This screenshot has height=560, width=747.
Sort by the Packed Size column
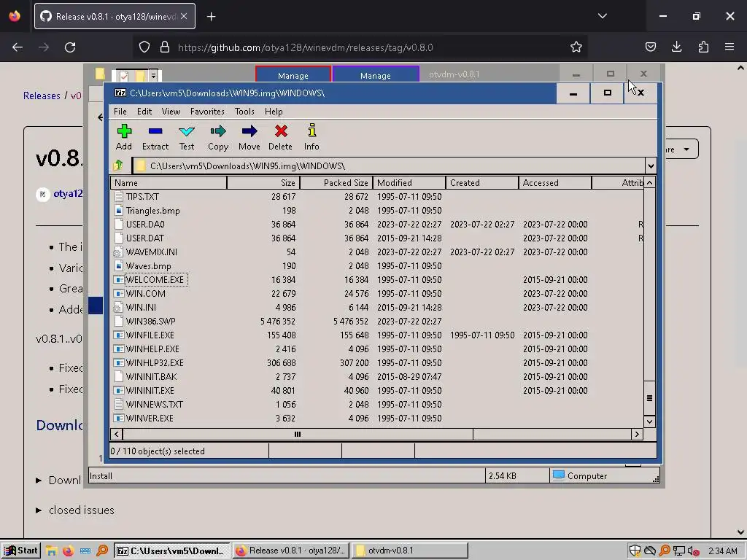click(336, 183)
